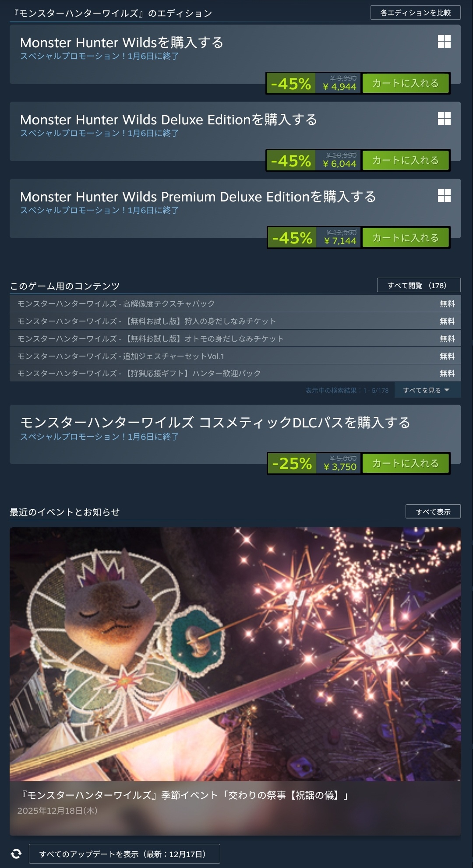Open ハンター歓迎パック DLC entry
This screenshot has height=868, width=473.
point(235,373)
